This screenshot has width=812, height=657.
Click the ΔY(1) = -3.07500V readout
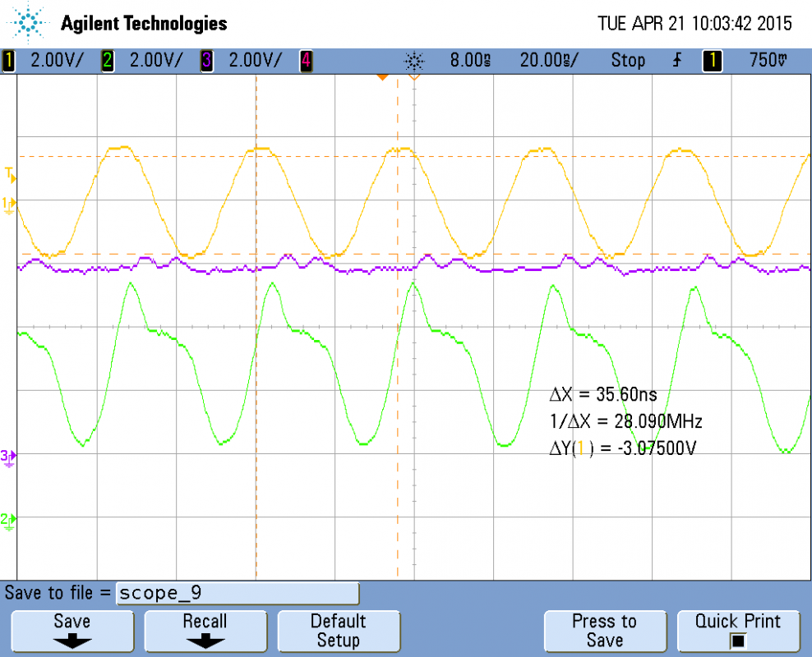coord(623,448)
